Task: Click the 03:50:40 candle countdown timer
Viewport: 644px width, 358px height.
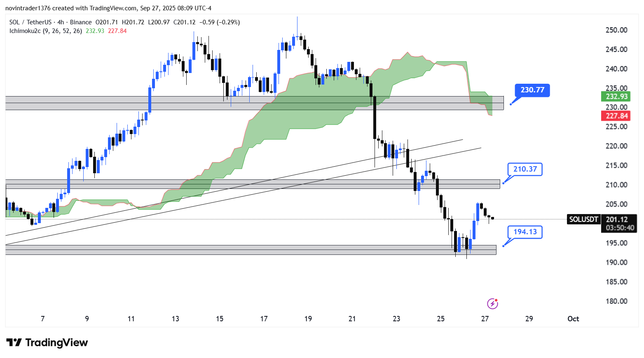Action: pos(620,228)
